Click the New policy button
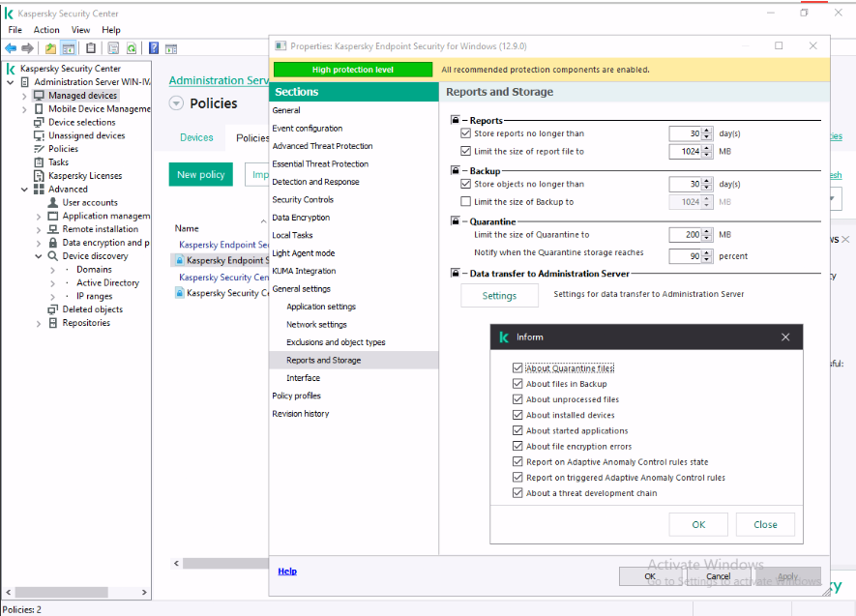856x616 pixels. (x=201, y=175)
